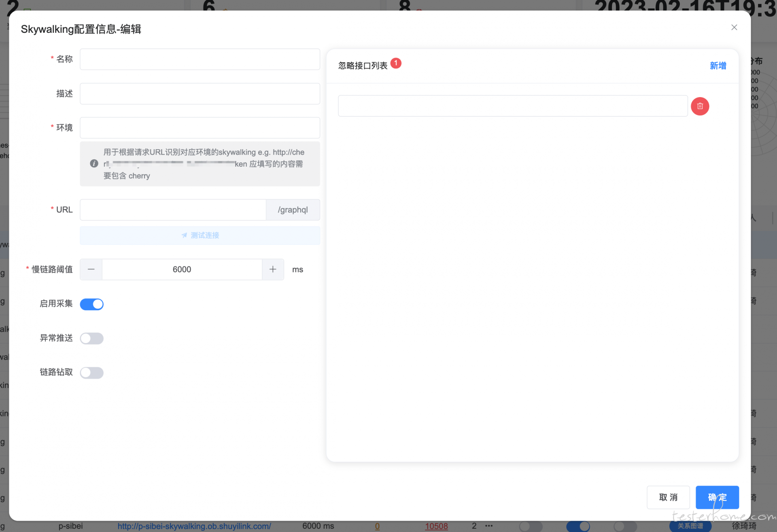The image size is (777, 532).
Task: Click the 10508 count link in background table
Action: pos(436,526)
